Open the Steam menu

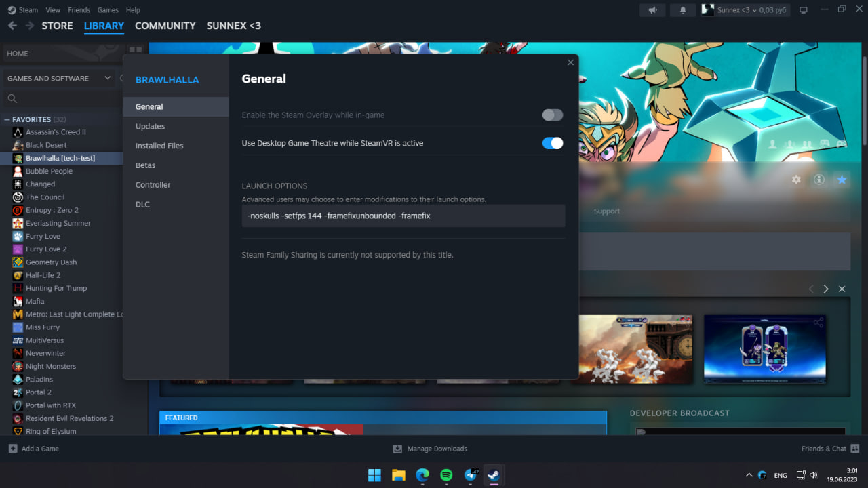pos(28,10)
